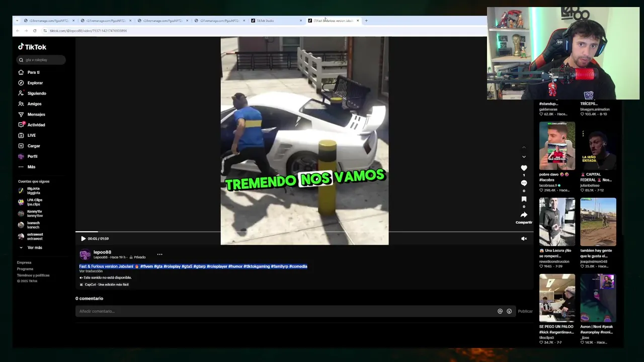
Task: Open the #fivem hashtag
Action: [146, 266]
